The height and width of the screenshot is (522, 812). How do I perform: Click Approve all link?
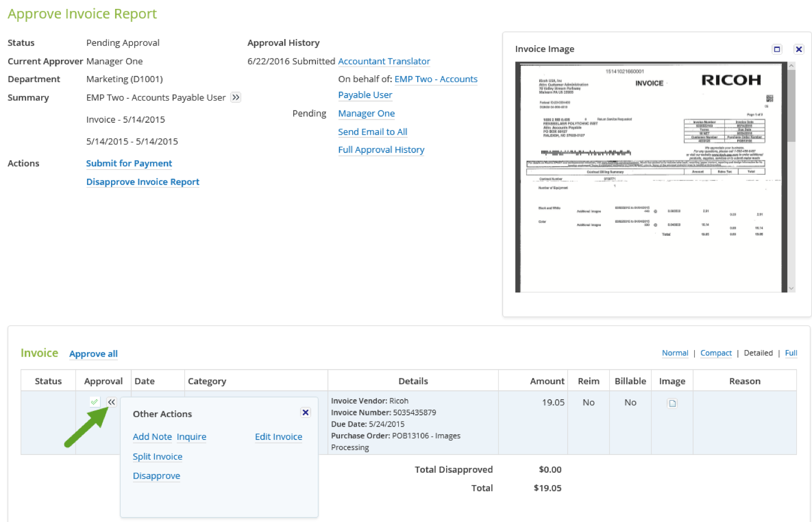click(93, 353)
